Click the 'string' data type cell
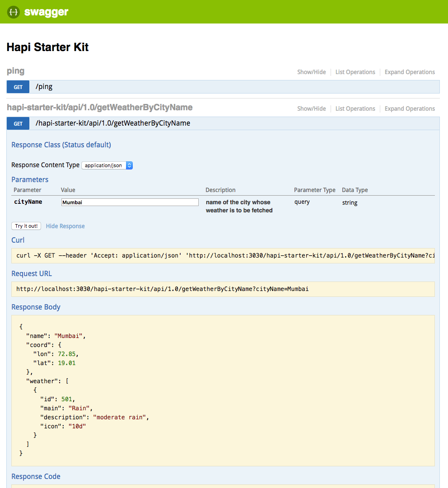This screenshot has height=488, width=448. pyautogui.click(x=350, y=202)
